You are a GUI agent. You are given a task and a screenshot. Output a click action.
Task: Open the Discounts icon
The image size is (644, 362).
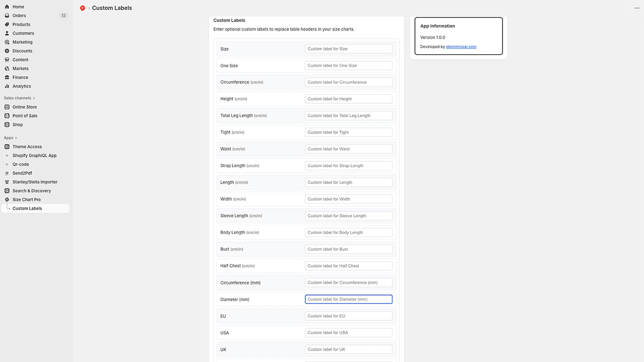tap(7, 51)
